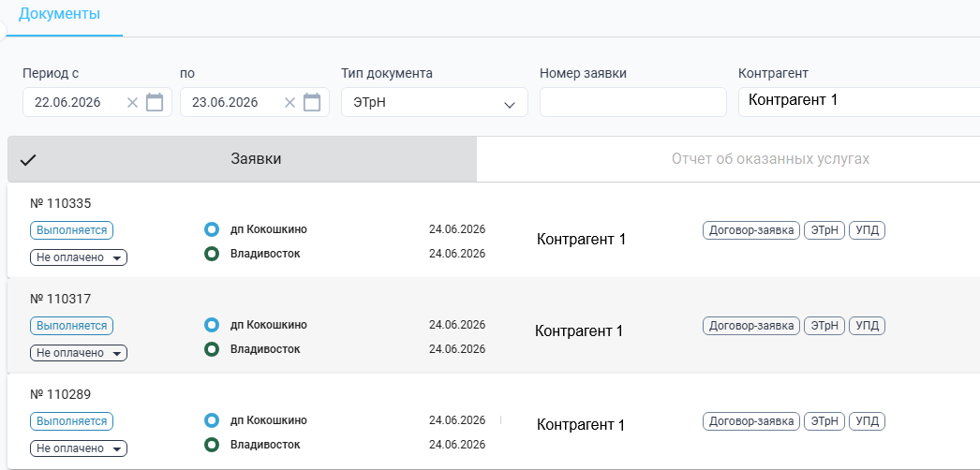Click Владивосток date 24.06.2026, order 110317

tap(457, 349)
